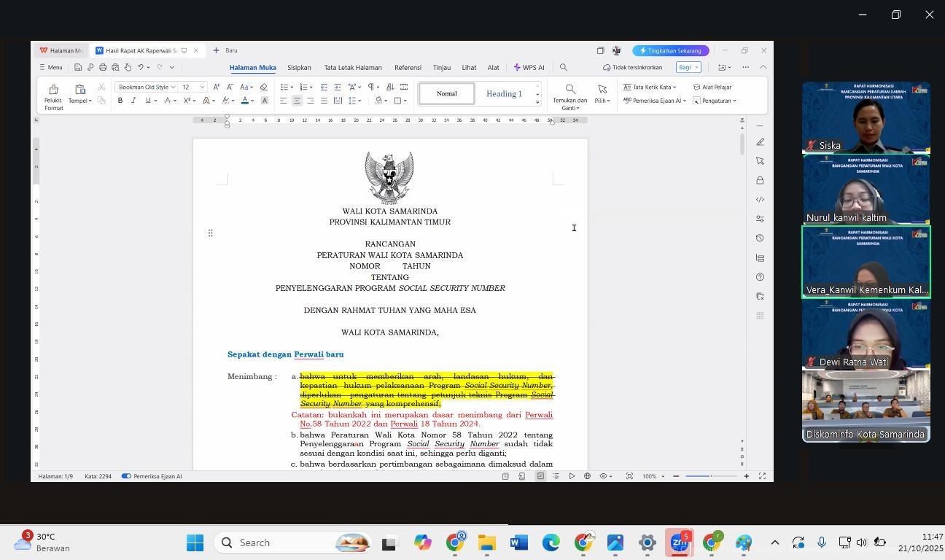Viewport: 945px width, 560px height.
Task: Click the zoom slider in status bar
Action: (711, 476)
